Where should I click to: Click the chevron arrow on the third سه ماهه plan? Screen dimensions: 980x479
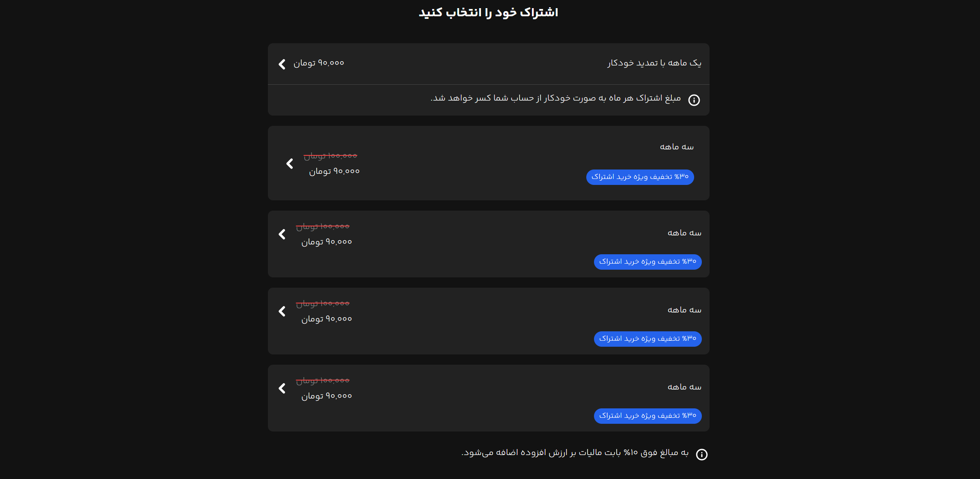[282, 311]
